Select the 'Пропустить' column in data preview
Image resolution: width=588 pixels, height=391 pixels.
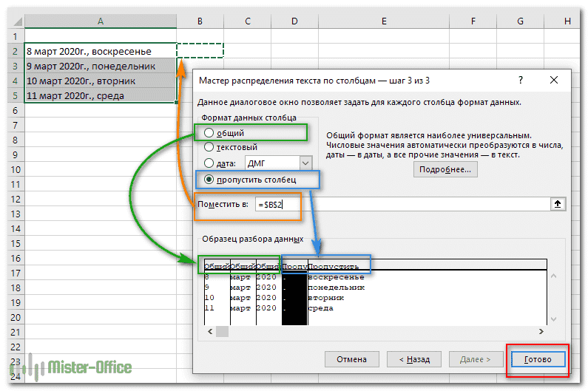pyautogui.click(x=337, y=265)
